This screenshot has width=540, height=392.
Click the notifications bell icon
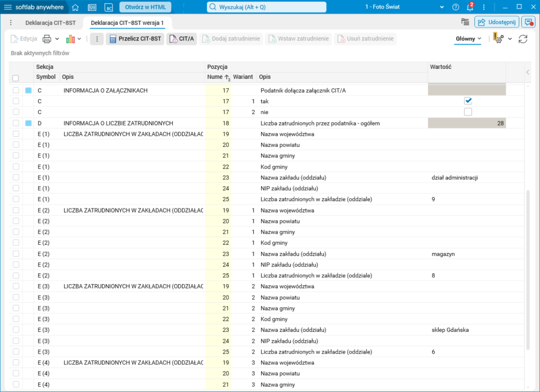coord(470,7)
